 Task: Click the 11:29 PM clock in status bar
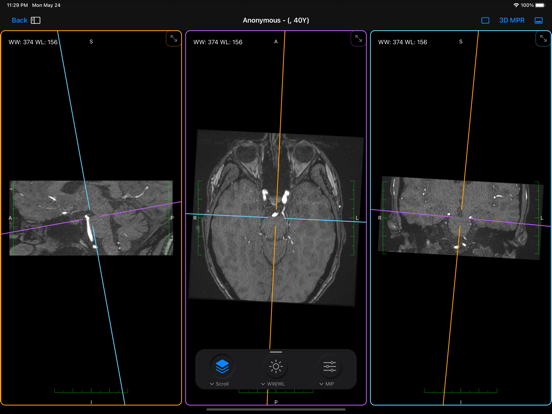click(x=17, y=5)
